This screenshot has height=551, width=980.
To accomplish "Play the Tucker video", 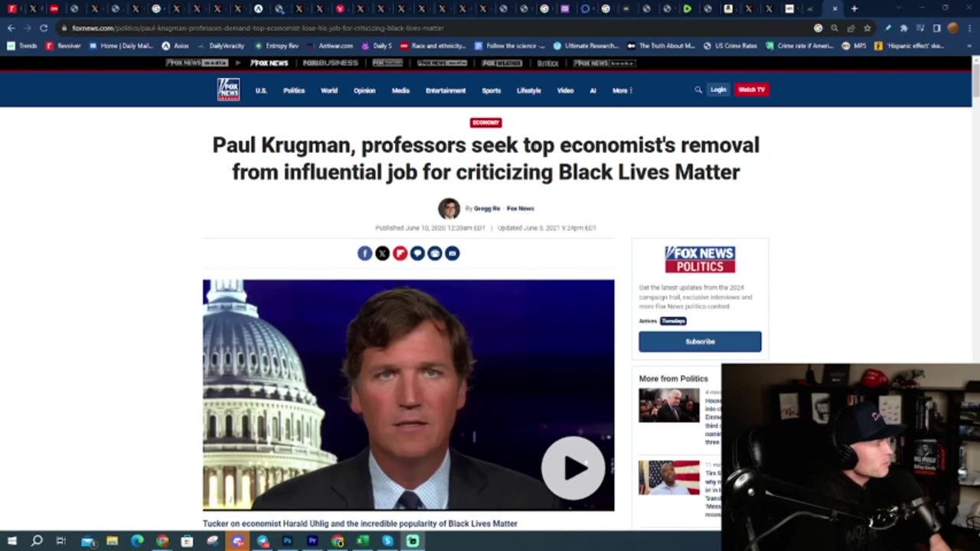I will click(573, 468).
